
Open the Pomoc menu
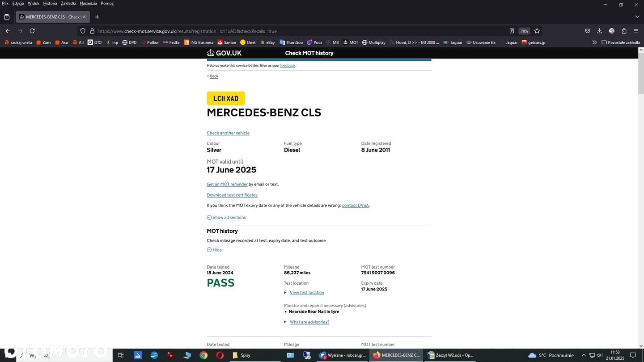(107, 3)
